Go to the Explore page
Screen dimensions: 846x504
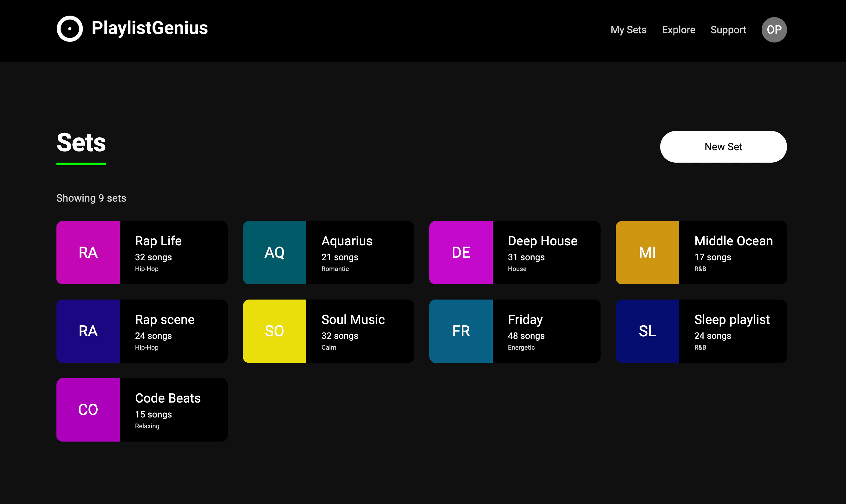coord(678,30)
